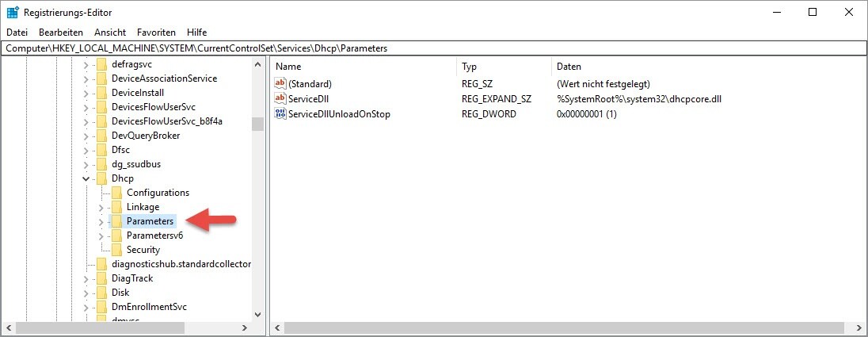Image resolution: width=868 pixels, height=337 pixels.
Task: Click the ServiceDll string value icon
Action: point(280,98)
